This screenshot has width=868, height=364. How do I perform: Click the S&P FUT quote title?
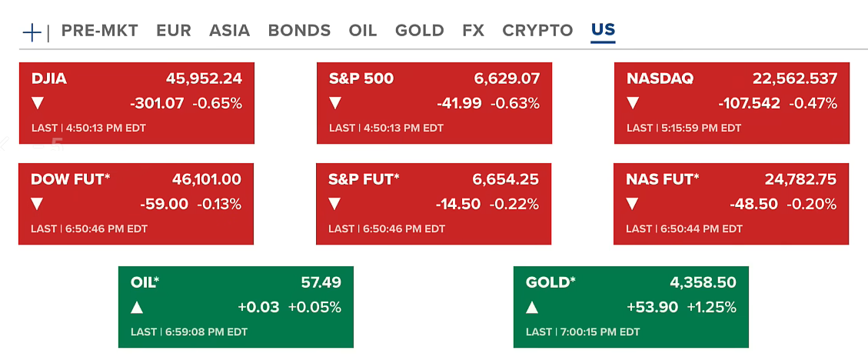pos(364,179)
